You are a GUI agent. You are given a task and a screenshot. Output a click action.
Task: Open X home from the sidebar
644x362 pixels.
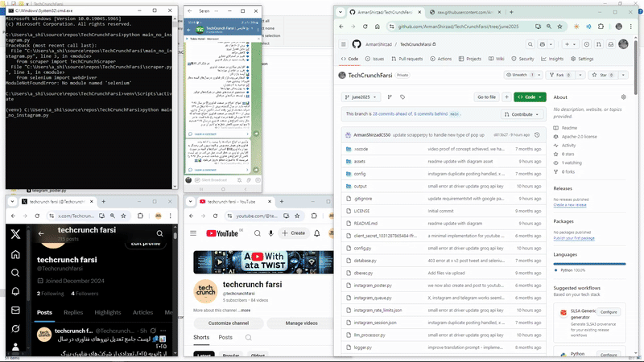15,255
